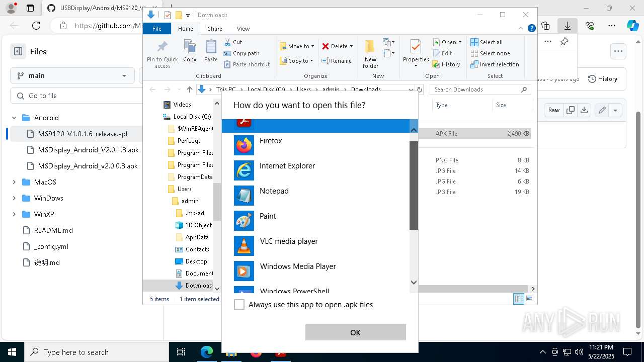Click the Raw button on GitHub
This screenshot has height=362, width=644.
(554, 110)
